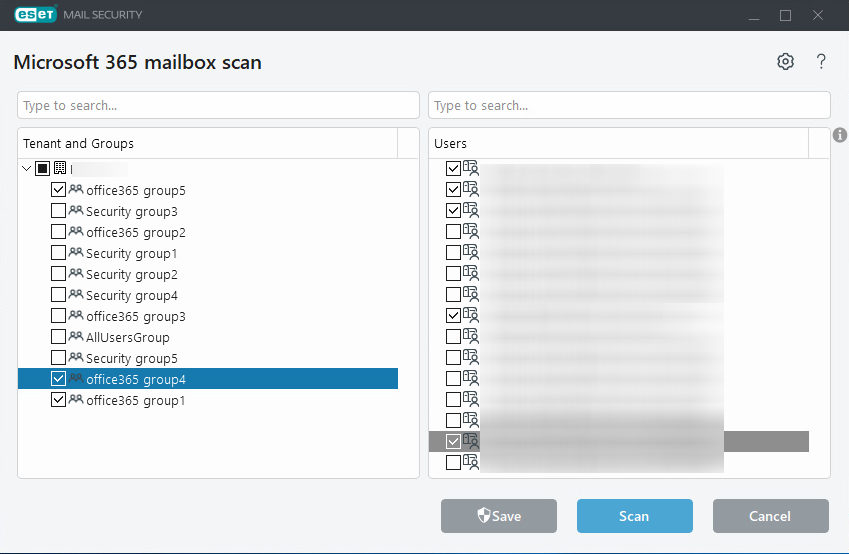This screenshot has width=849, height=554.
Task: Uncheck the office365 group5 checkbox
Action: click(x=58, y=190)
